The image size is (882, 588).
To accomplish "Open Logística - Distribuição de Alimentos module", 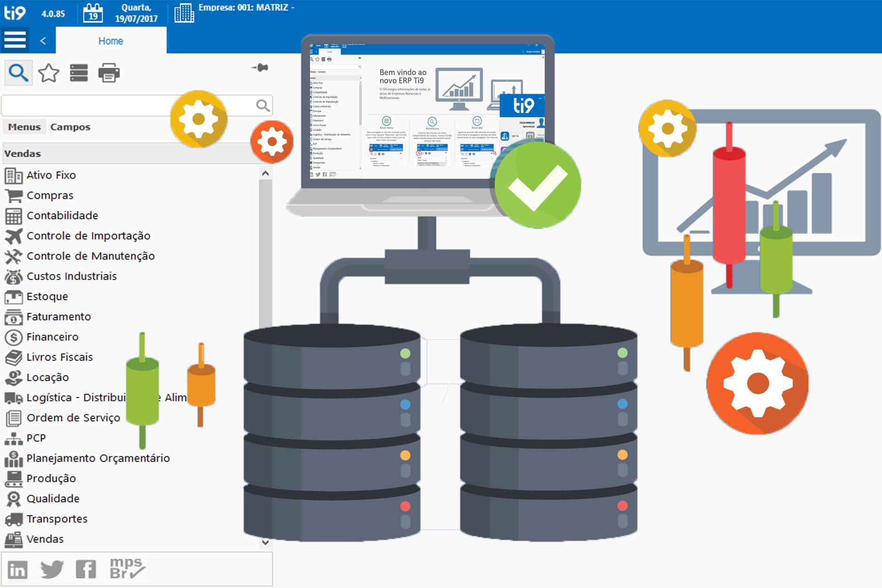I will pos(106,397).
